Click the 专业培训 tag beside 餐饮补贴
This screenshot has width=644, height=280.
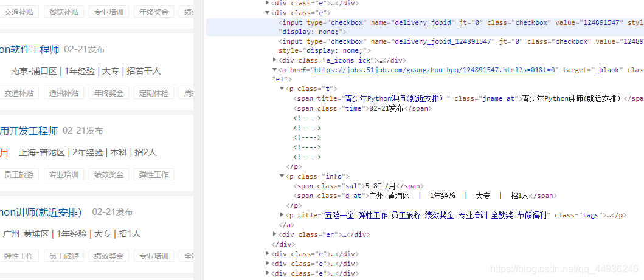(109, 12)
